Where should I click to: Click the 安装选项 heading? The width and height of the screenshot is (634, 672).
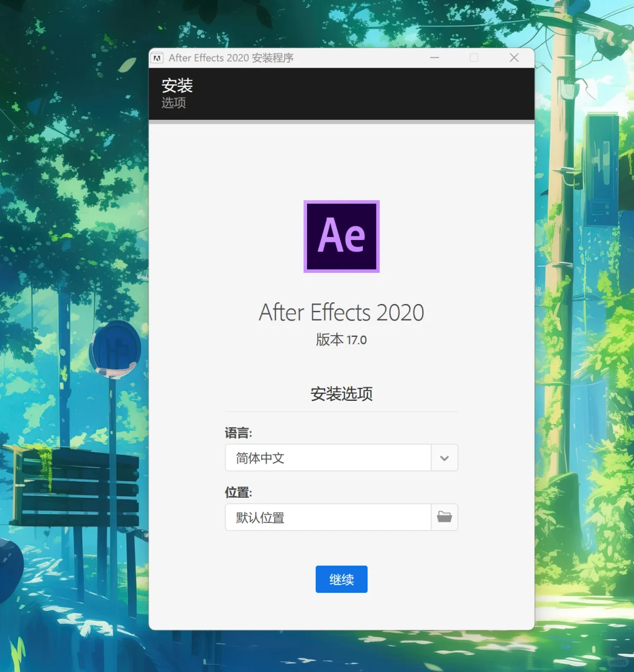coord(341,394)
